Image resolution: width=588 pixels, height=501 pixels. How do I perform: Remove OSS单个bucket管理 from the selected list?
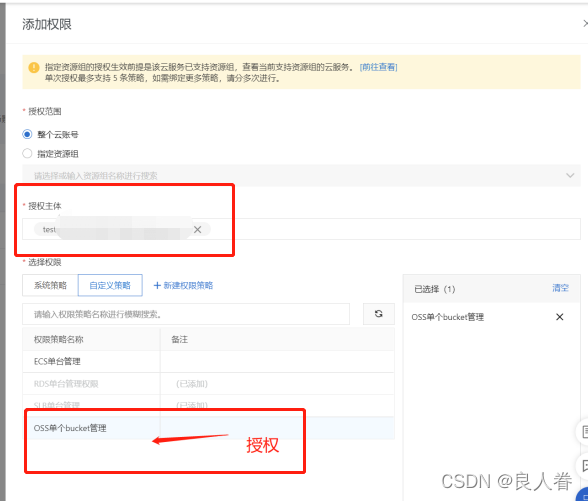point(560,317)
